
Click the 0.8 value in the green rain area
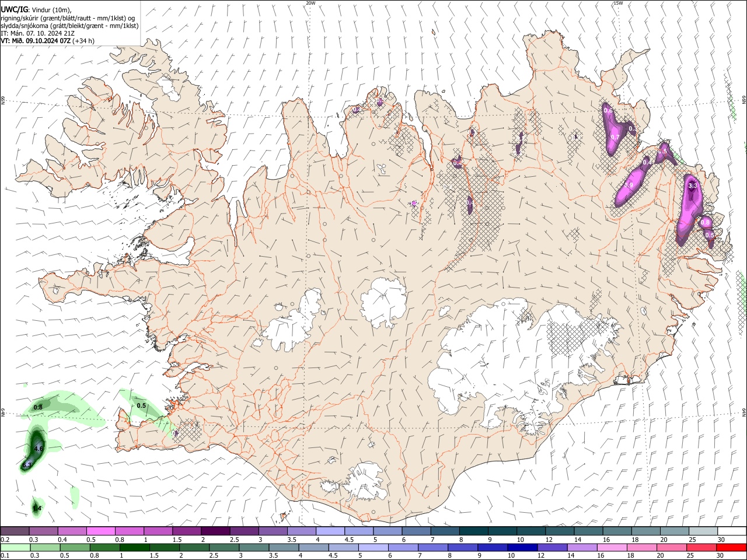(x=38, y=407)
